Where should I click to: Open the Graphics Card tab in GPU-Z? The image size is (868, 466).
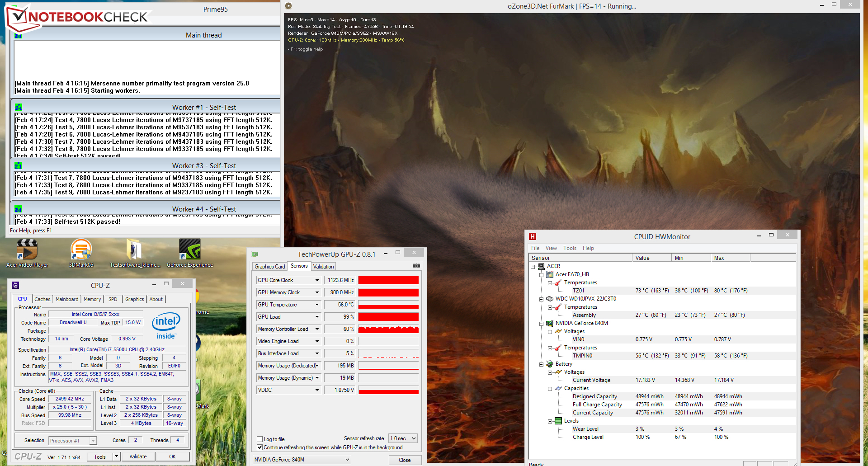(270, 267)
